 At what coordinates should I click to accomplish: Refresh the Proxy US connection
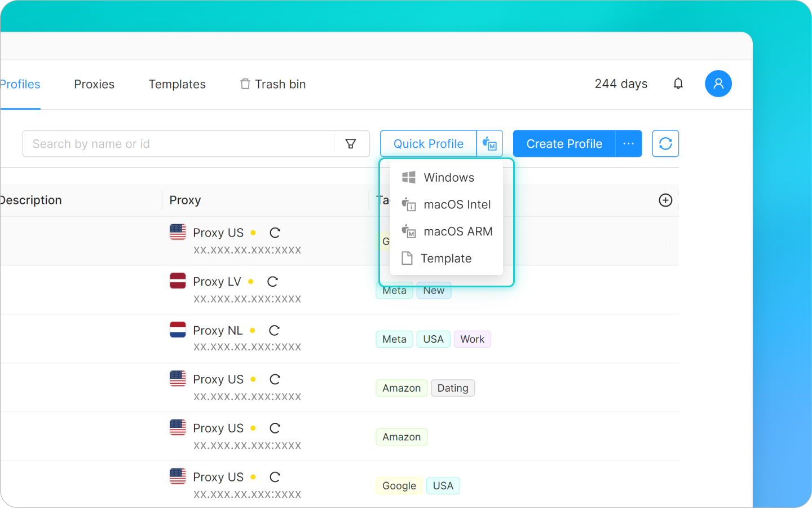pyautogui.click(x=275, y=232)
